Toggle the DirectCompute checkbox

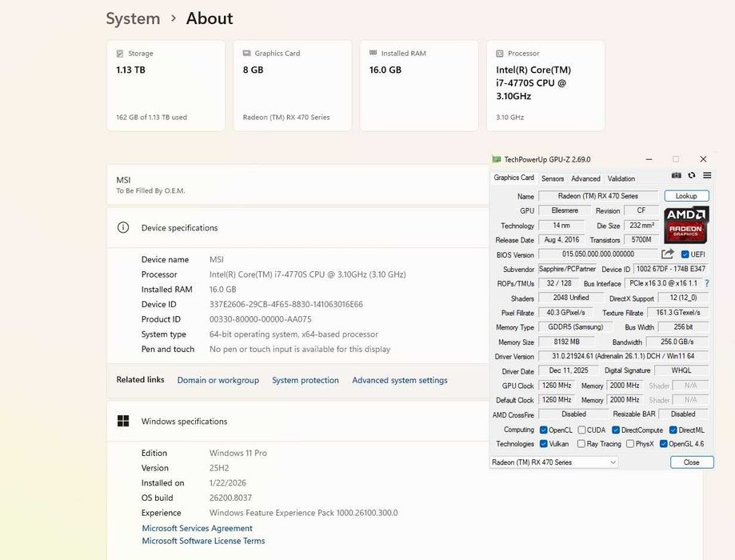click(616, 430)
